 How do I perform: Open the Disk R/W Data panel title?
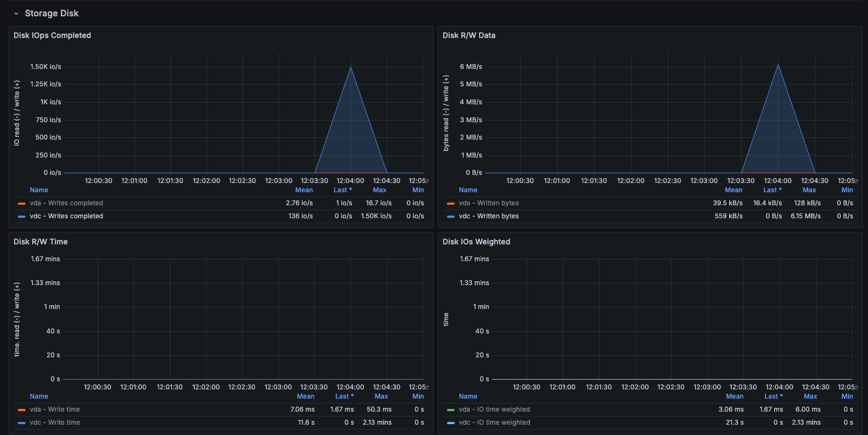click(469, 35)
